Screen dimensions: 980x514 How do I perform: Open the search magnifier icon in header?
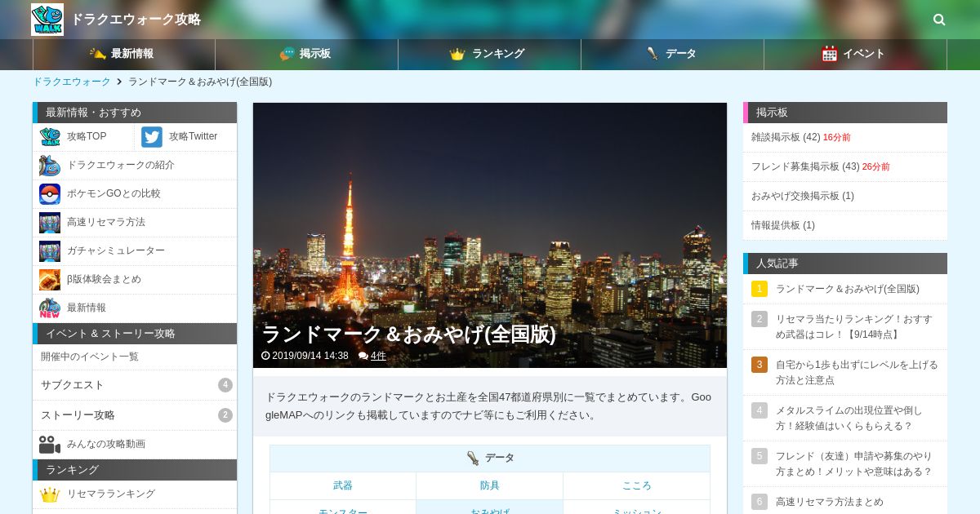[x=939, y=20]
